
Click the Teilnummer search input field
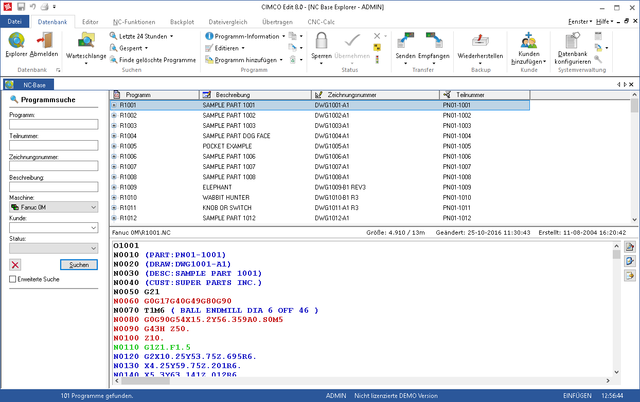(53, 145)
